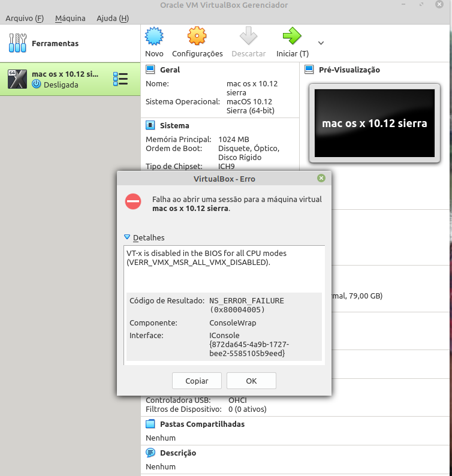Click the ConsoleWrap component value

click(x=233, y=323)
